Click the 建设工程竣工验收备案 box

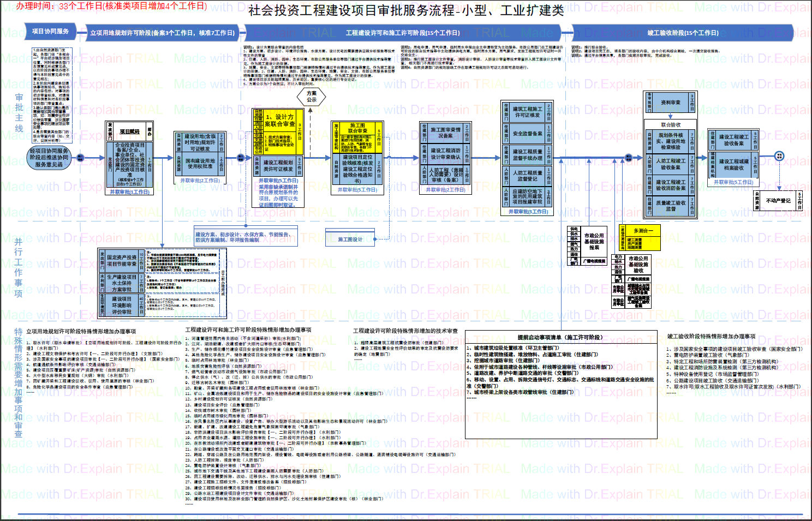(734, 140)
